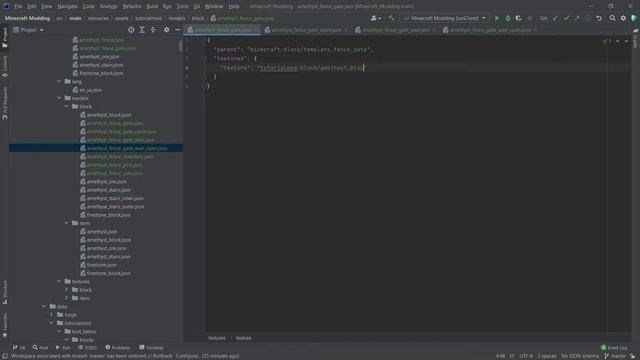Screen dimensions: 640x360
Task: Toggle read-only lock icon in status bar
Action: 633,356
